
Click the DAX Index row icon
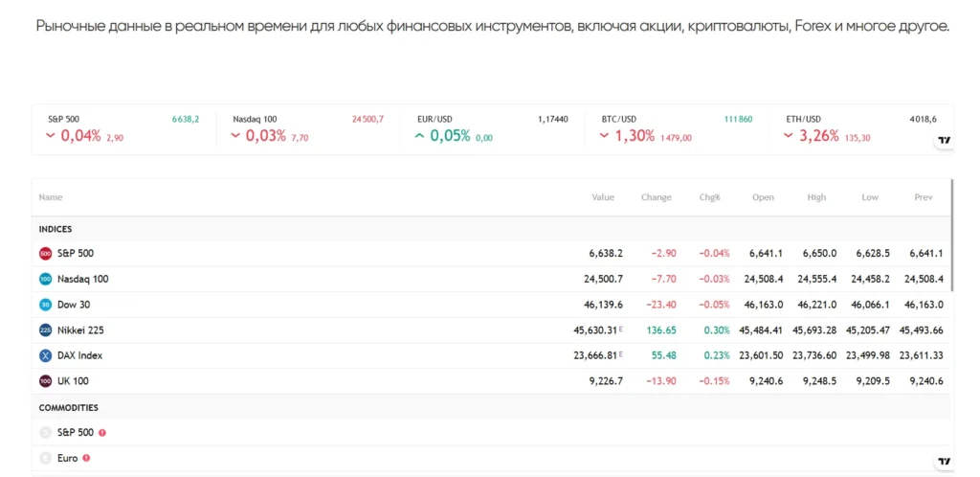point(45,355)
